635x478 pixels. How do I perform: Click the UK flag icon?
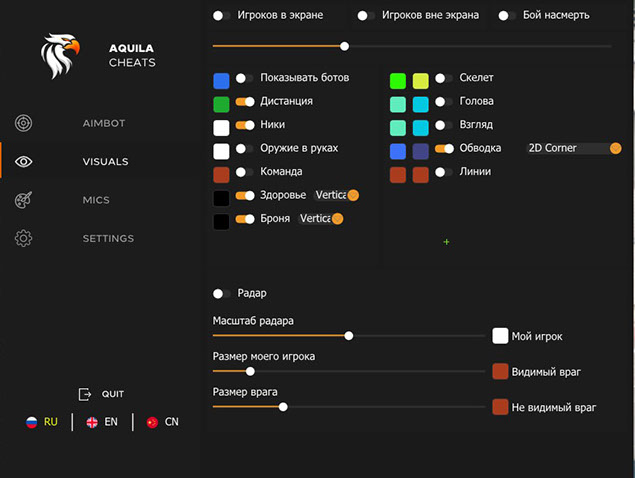click(91, 422)
